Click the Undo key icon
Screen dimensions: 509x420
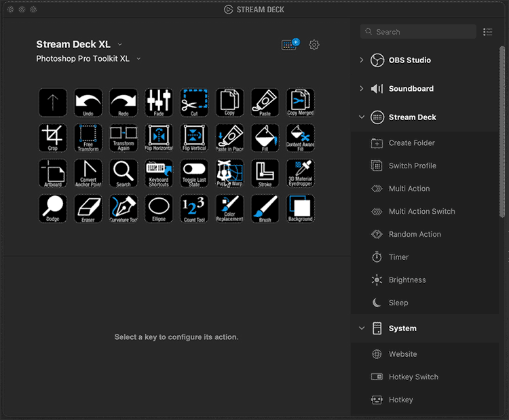point(88,102)
